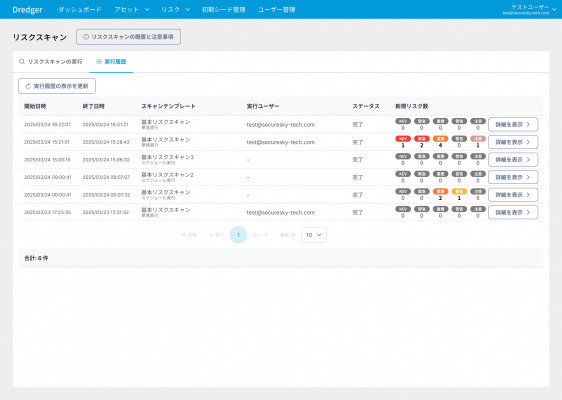Open the テストユーザー account menu
The height and width of the screenshot is (400, 562).
pos(529,10)
